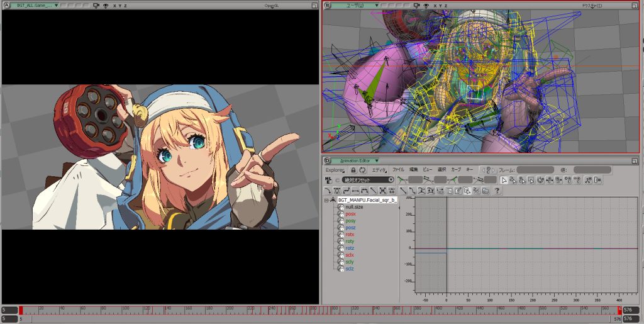Click camera icon in viewport A header
Image resolution: width=644 pixels, height=324 pixels.
pos(96,5)
